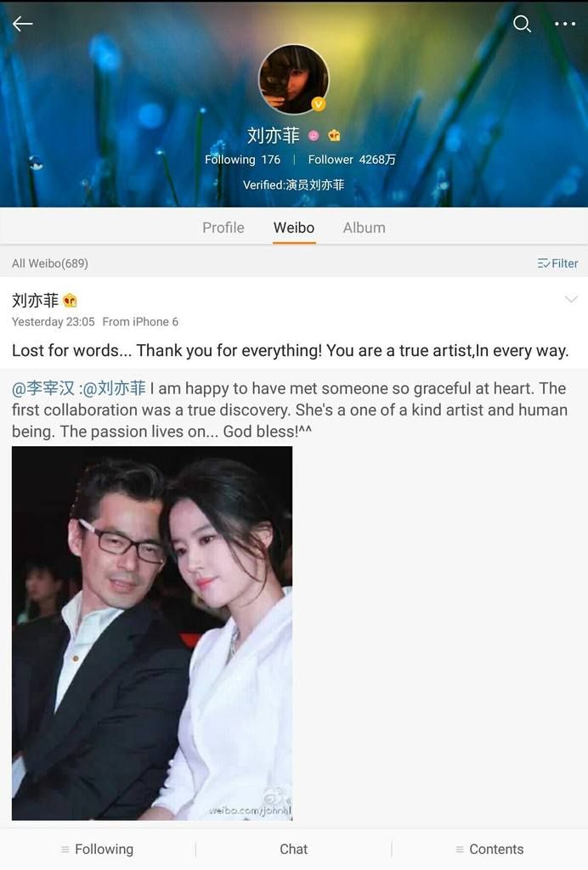The image size is (588, 870).
Task: Select the Weibo tab
Action: (x=294, y=228)
